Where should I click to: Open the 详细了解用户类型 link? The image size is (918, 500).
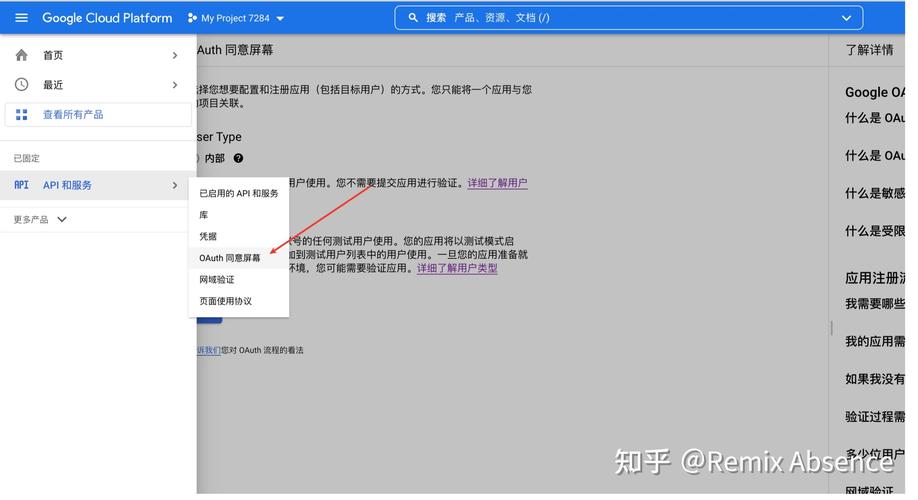pyautogui.click(x=457, y=268)
